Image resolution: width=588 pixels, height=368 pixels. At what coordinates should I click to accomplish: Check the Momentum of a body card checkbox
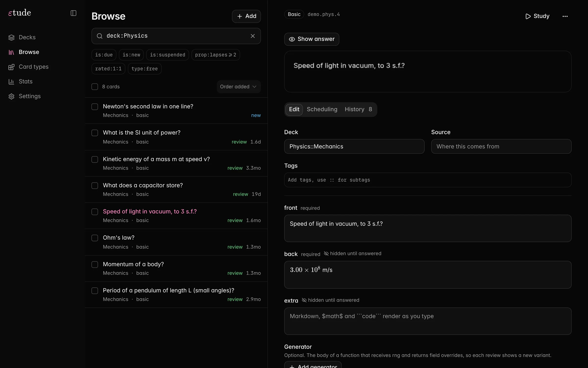pyautogui.click(x=95, y=264)
